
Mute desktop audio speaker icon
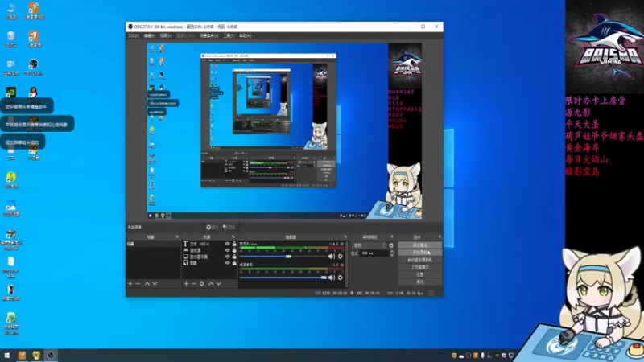[332, 278]
